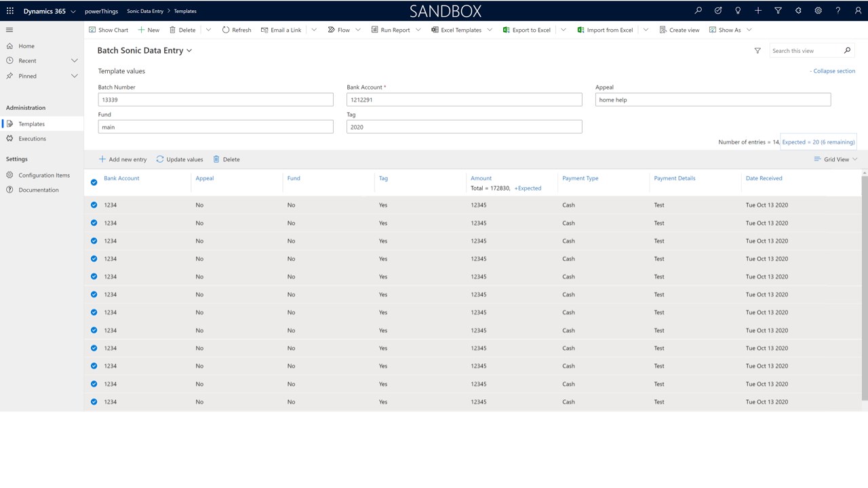Click Update values button

point(180,159)
